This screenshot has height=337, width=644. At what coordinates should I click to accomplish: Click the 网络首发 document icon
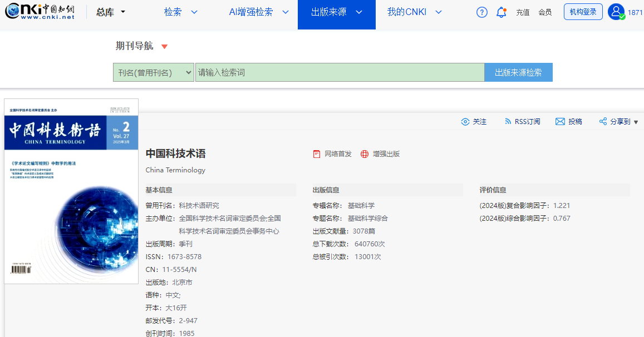coord(317,154)
